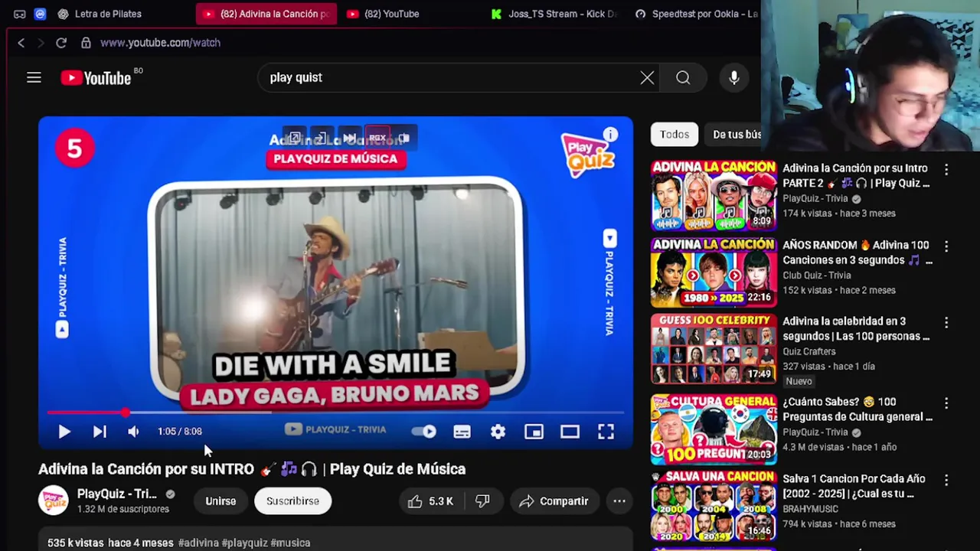Enable theater mode
The width and height of the screenshot is (980, 551).
click(x=570, y=432)
